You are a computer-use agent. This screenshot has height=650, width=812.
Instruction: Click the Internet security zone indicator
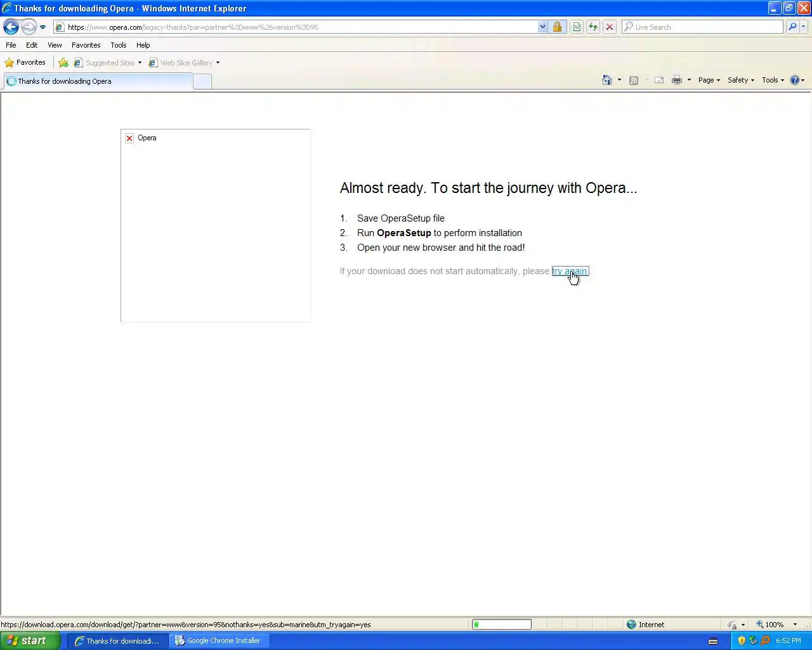[x=646, y=625]
